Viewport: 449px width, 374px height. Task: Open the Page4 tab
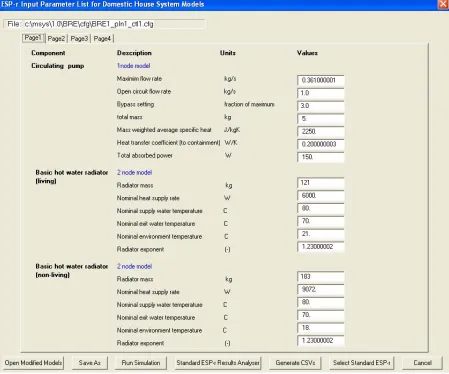pos(102,39)
